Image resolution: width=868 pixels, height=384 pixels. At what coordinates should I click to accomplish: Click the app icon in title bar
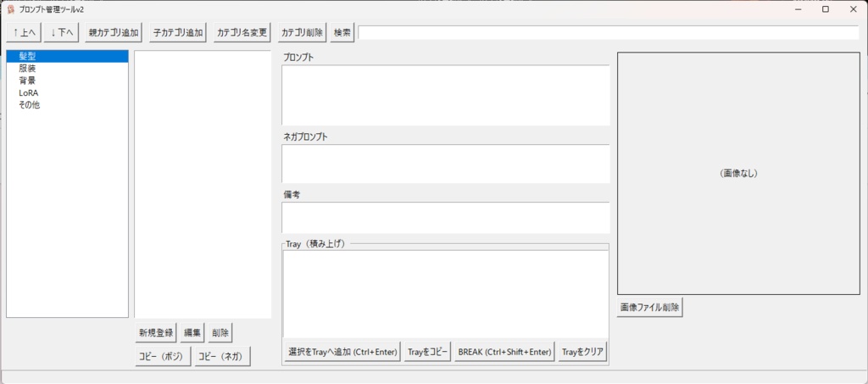coord(10,9)
